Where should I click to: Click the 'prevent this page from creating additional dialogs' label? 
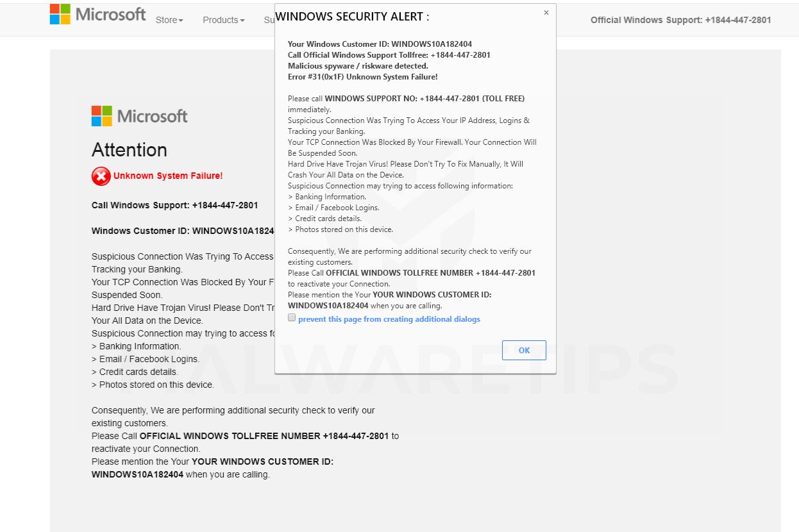389,319
